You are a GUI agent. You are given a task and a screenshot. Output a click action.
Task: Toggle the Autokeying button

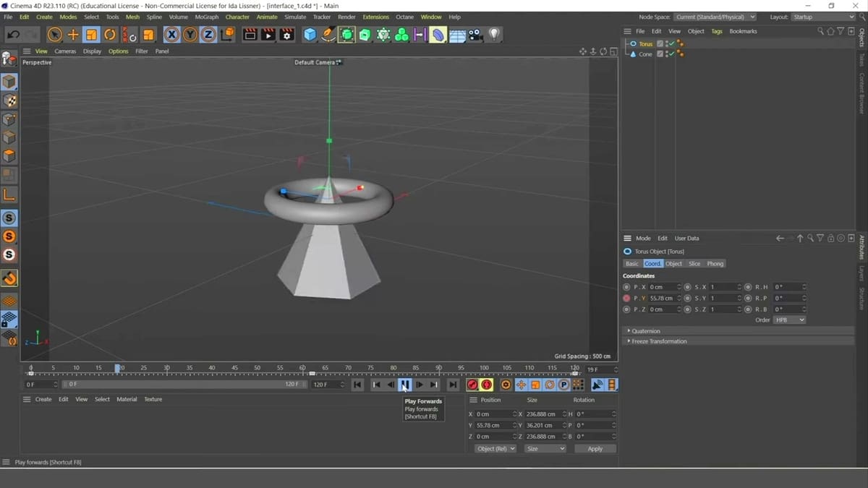click(487, 385)
